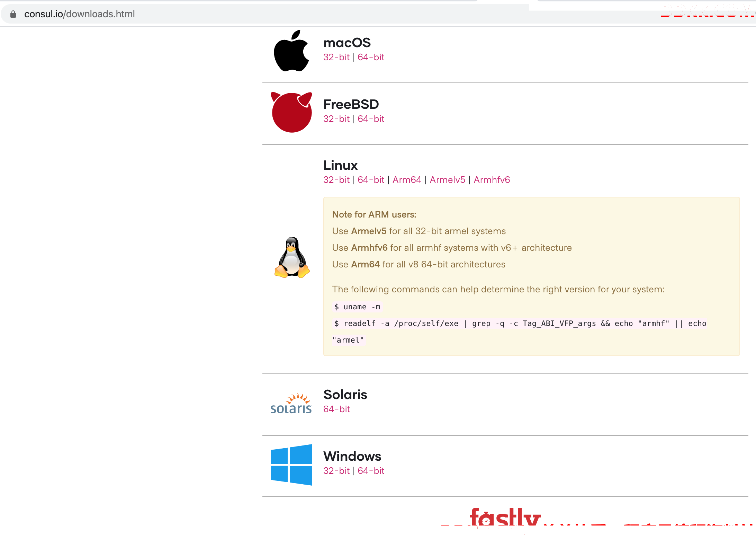The width and height of the screenshot is (756, 539).
Task: Download Linux 64-bit build
Action: [x=371, y=180]
